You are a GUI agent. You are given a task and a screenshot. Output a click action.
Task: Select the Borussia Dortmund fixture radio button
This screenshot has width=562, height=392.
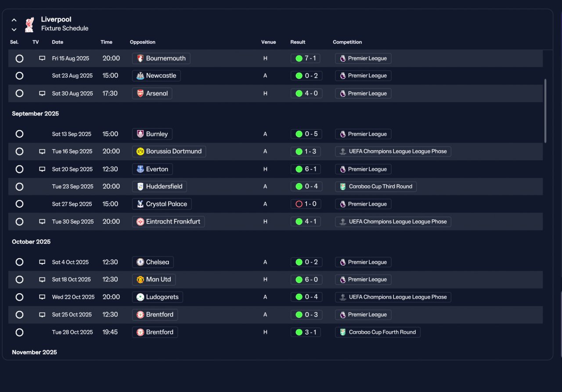click(x=19, y=151)
